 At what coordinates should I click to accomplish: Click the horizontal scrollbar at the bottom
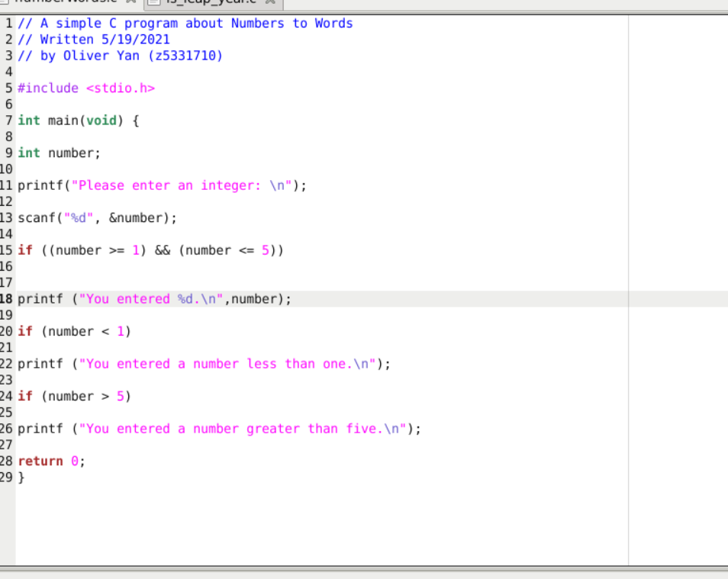click(305, 568)
